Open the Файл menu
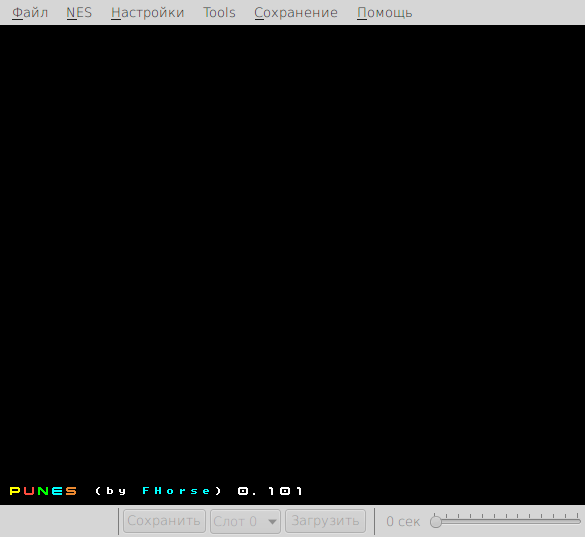The width and height of the screenshot is (585, 537). tap(30, 13)
